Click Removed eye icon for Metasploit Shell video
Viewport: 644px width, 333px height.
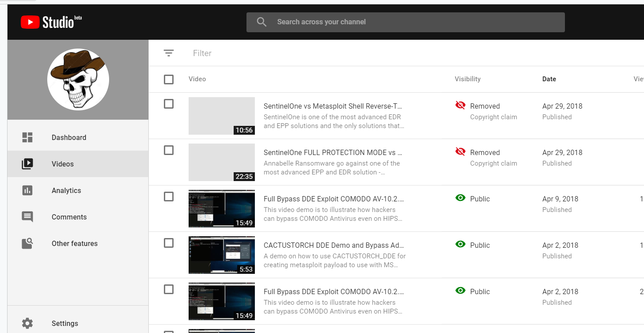click(460, 105)
